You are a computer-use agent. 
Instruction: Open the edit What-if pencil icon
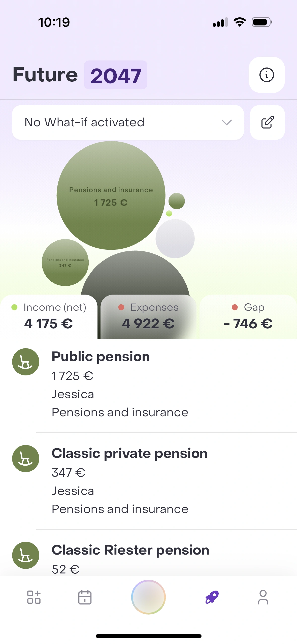[x=267, y=122]
